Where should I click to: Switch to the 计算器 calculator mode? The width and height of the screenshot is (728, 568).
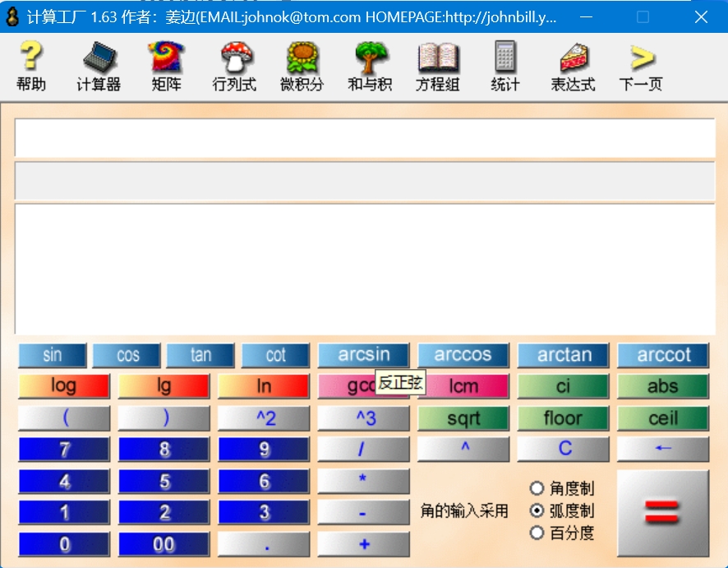pos(98,67)
